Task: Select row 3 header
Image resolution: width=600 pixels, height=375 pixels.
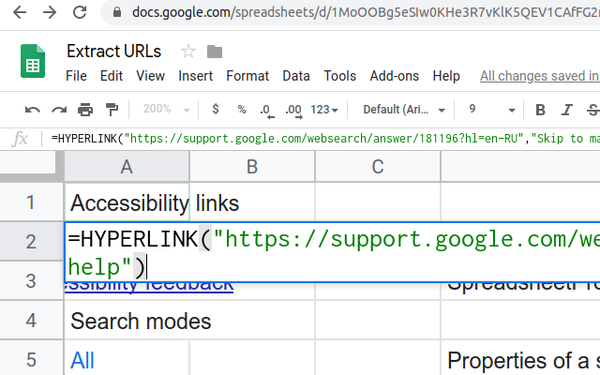Action: [31, 281]
